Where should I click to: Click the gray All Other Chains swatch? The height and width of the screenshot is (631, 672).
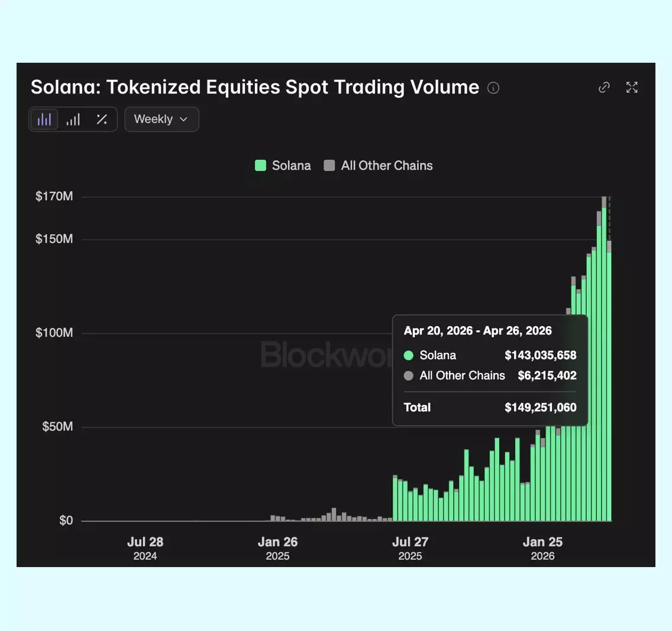[x=329, y=166]
